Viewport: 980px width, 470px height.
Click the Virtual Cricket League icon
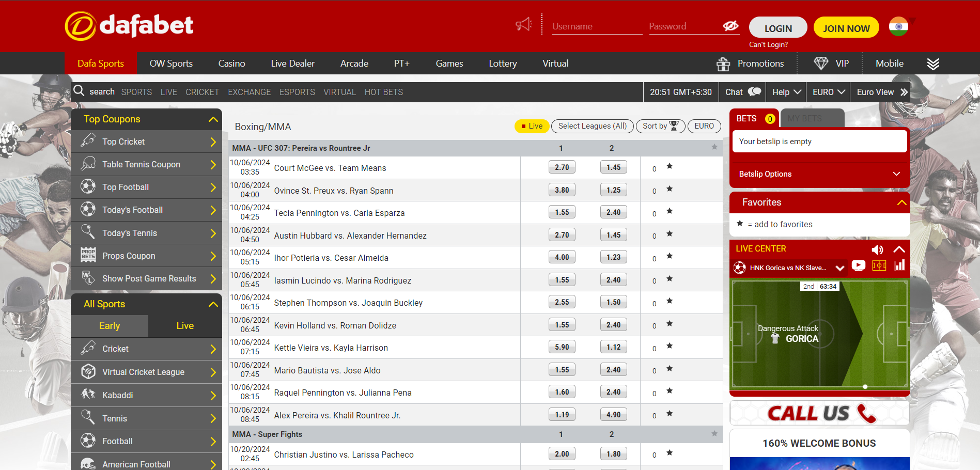[88, 371]
